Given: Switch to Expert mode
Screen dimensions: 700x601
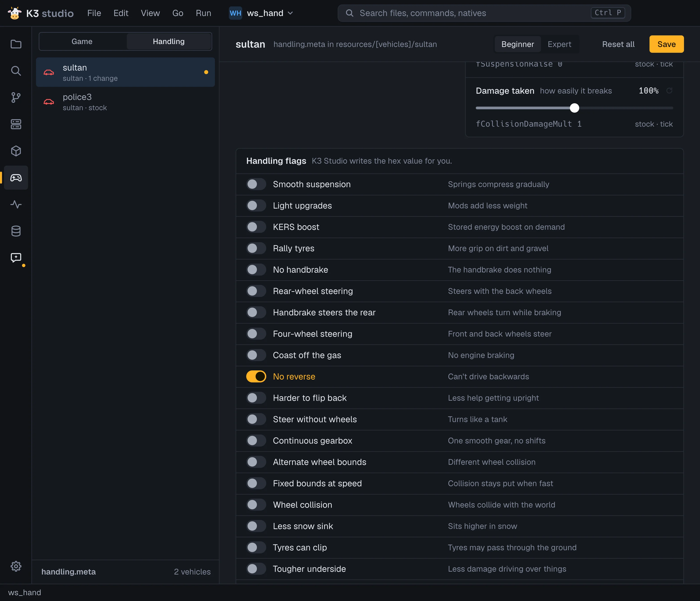Looking at the screenshot, I should point(559,44).
